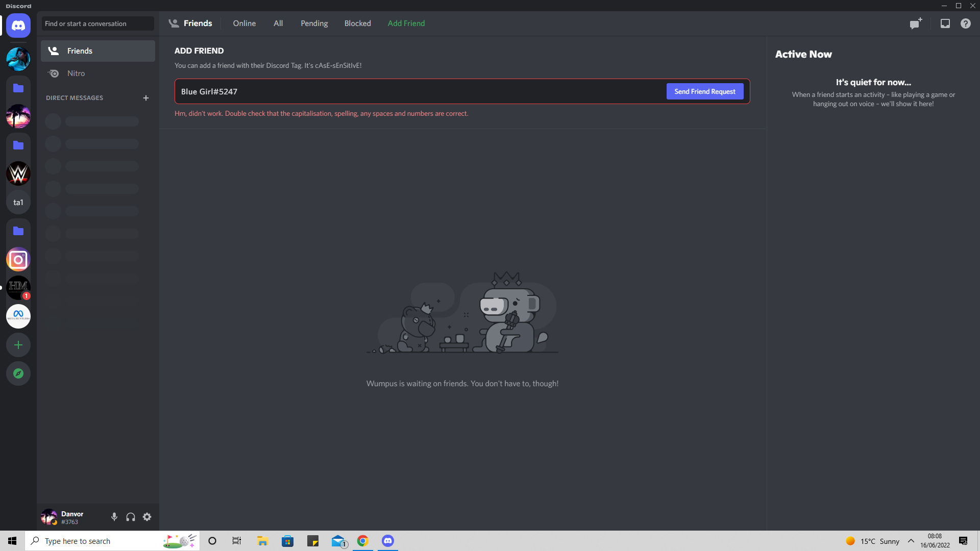Expand the first server folder
Image resolution: width=980 pixels, height=551 pixels.
[18, 88]
